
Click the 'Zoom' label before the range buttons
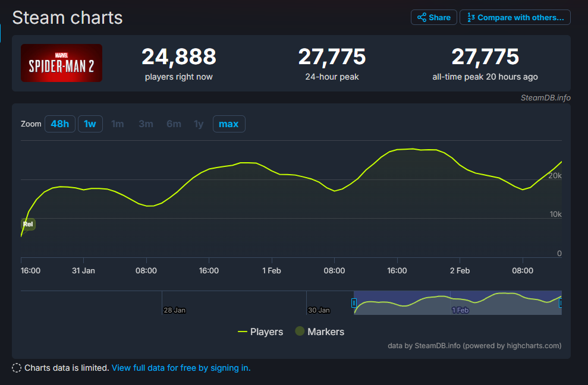31,124
